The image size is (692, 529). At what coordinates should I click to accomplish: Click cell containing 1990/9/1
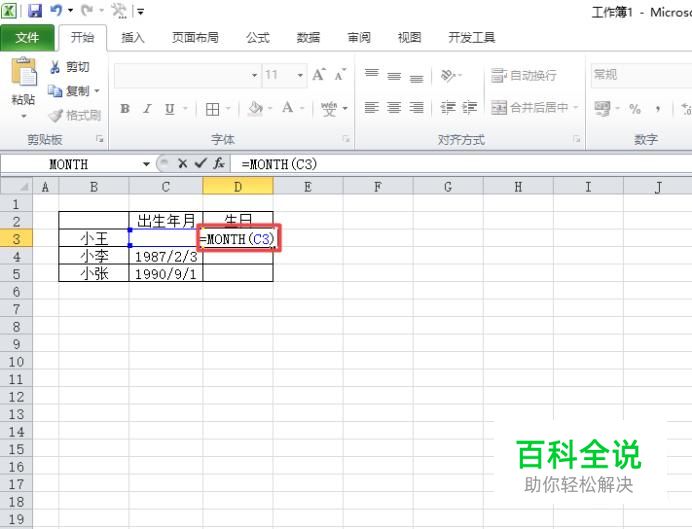pos(165,274)
